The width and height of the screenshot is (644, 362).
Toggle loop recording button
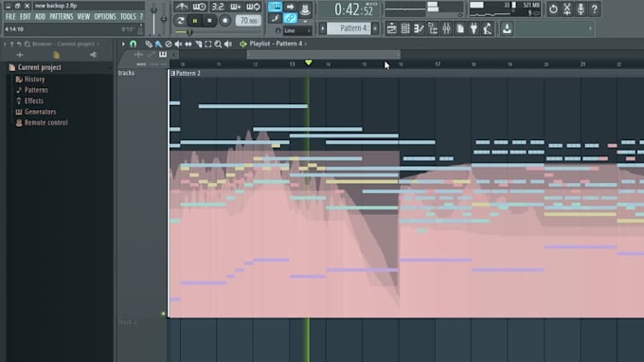point(253,7)
